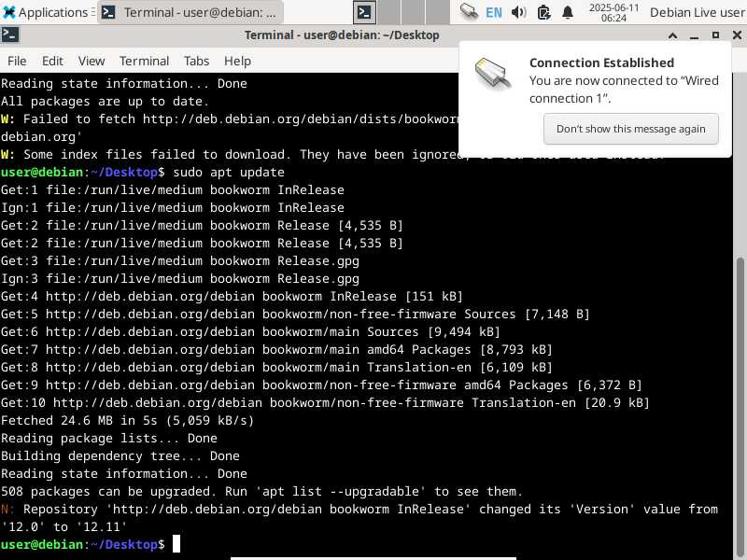This screenshot has height=560, width=747.
Task: Click the Get:8 main Translation-en line
Action: coord(276,367)
